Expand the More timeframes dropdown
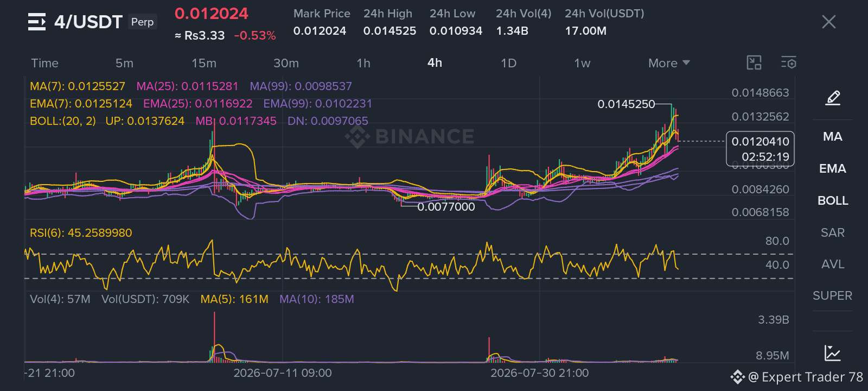Viewport: 868px width, 391px height. click(x=669, y=63)
